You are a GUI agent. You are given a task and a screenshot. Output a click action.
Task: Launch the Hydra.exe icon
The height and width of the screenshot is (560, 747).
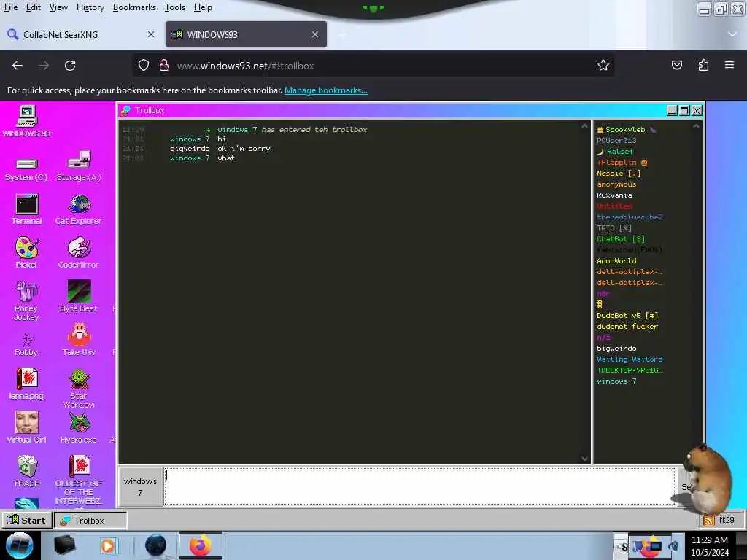click(79, 427)
